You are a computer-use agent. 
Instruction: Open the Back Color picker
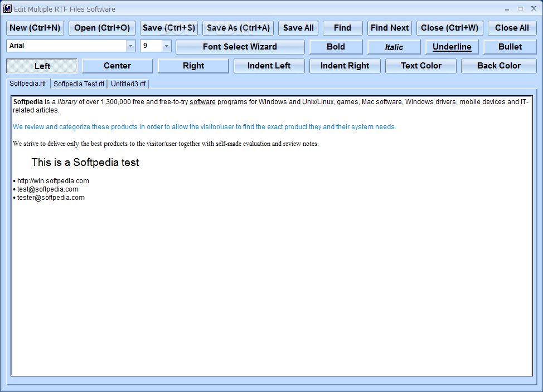click(498, 66)
